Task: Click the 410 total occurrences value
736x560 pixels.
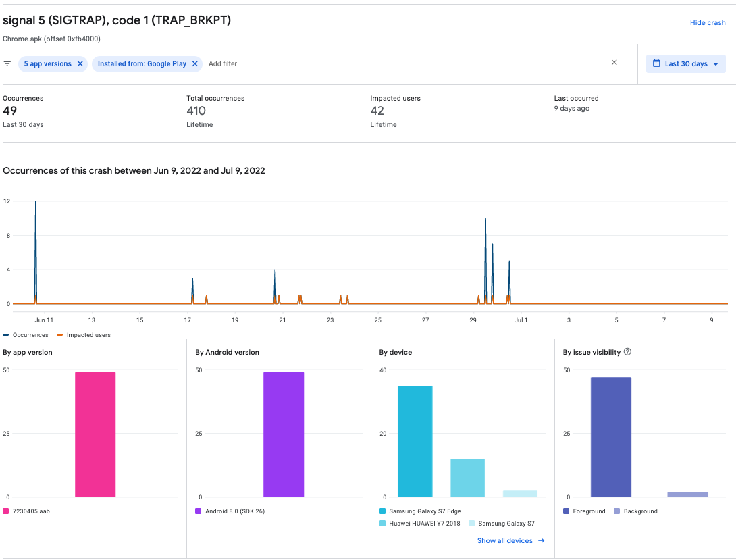Action: tap(196, 111)
